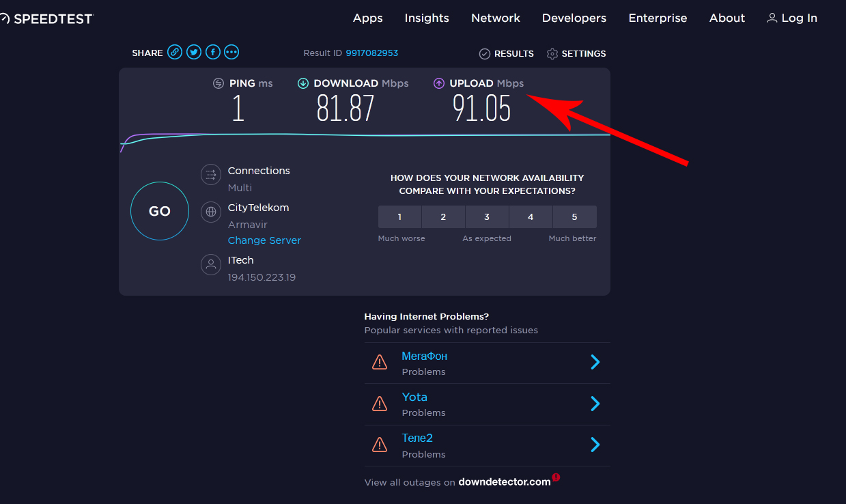Expand the МегаФон problems chevron
The image size is (846, 504).
[595, 362]
